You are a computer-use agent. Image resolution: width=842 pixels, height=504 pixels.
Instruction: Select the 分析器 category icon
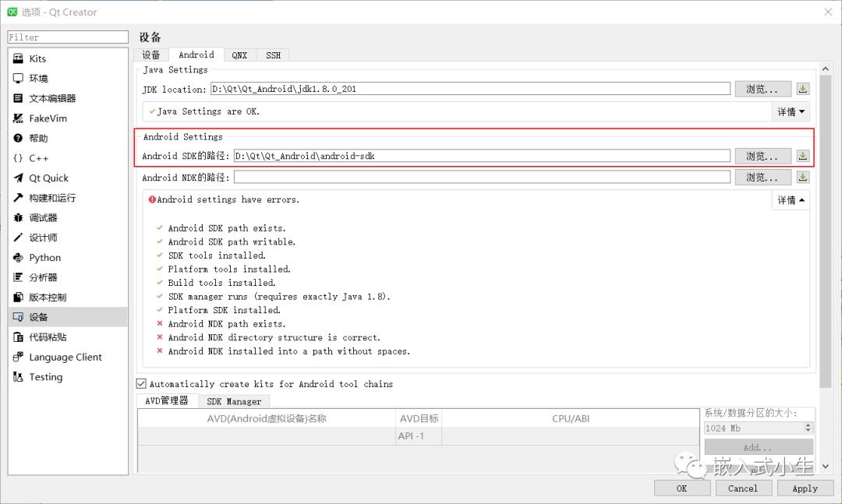(18, 277)
